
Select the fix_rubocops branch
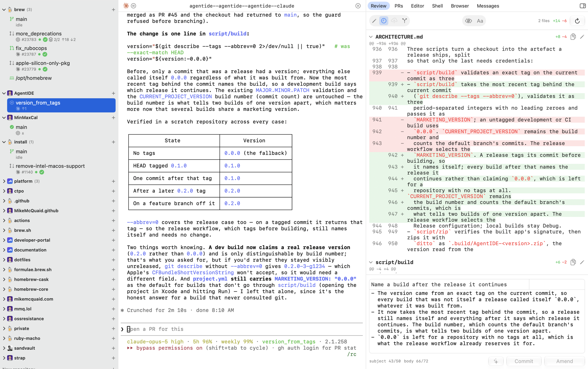click(61, 51)
